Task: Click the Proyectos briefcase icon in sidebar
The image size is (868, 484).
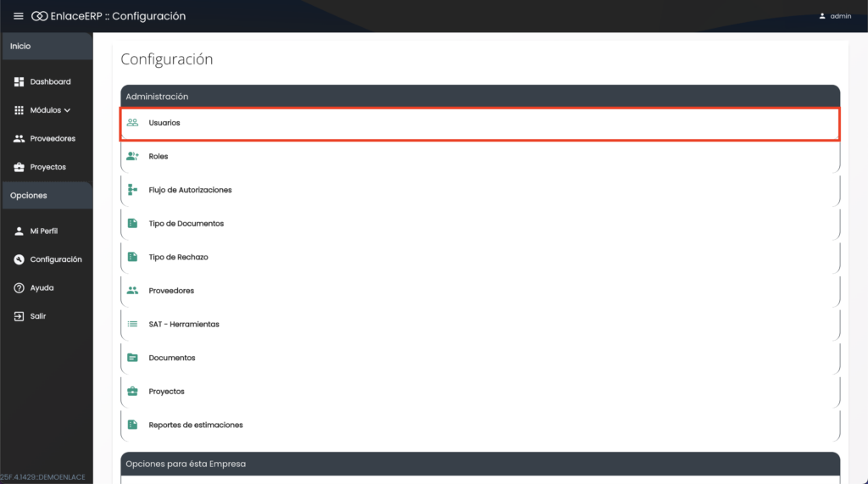Action: 19,167
